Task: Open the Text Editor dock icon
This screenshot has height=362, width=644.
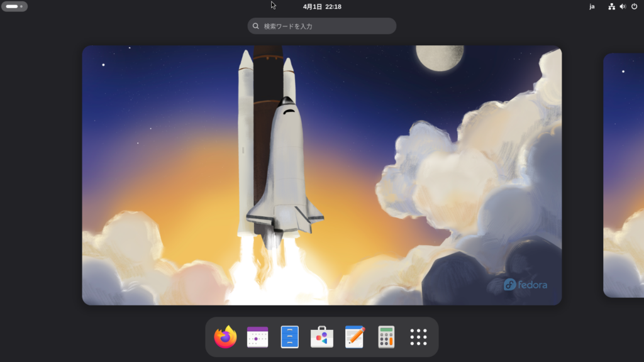Action: coord(355,337)
